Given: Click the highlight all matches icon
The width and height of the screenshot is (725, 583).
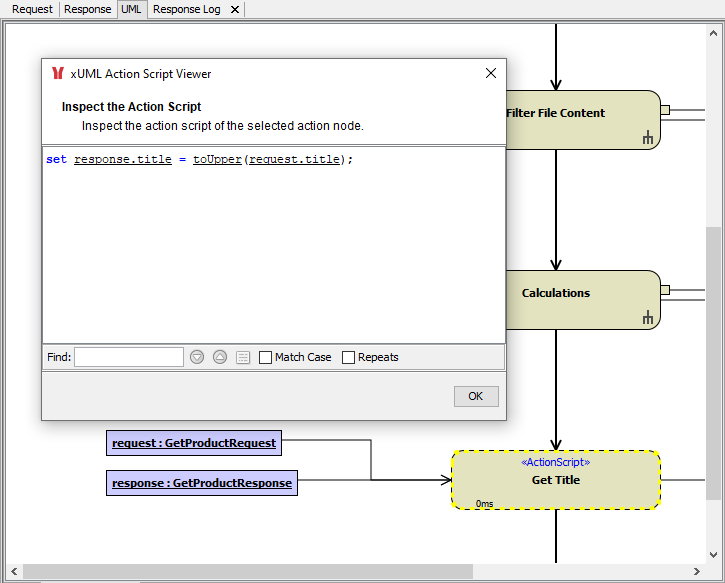Looking at the screenshot, I should (243, 357).
